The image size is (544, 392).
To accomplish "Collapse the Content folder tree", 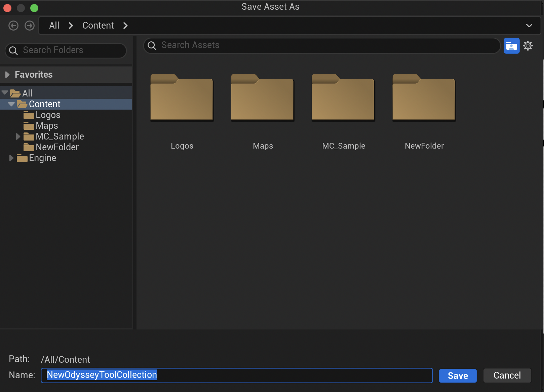I will pyautogui.click(x=11, y=104).
